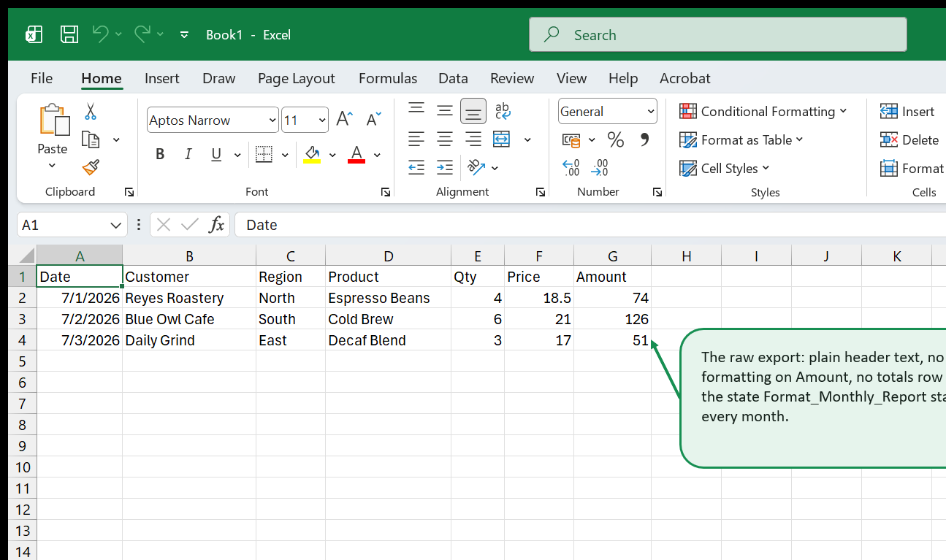Screen dimensions: 946x560
Task: Toggle Wrap Text
Action: click(503, 110)
